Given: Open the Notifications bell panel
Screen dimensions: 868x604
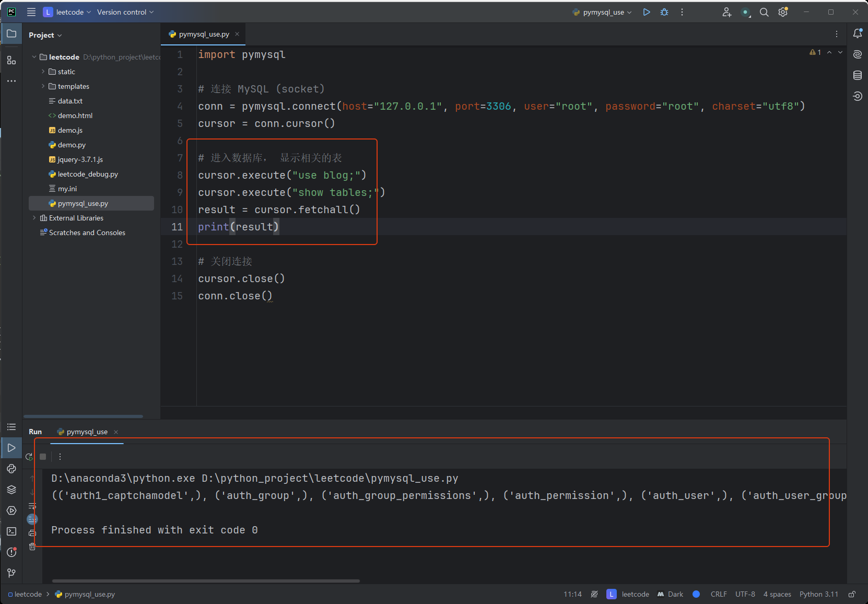Looking at the screenshot, I should [858, 33].
